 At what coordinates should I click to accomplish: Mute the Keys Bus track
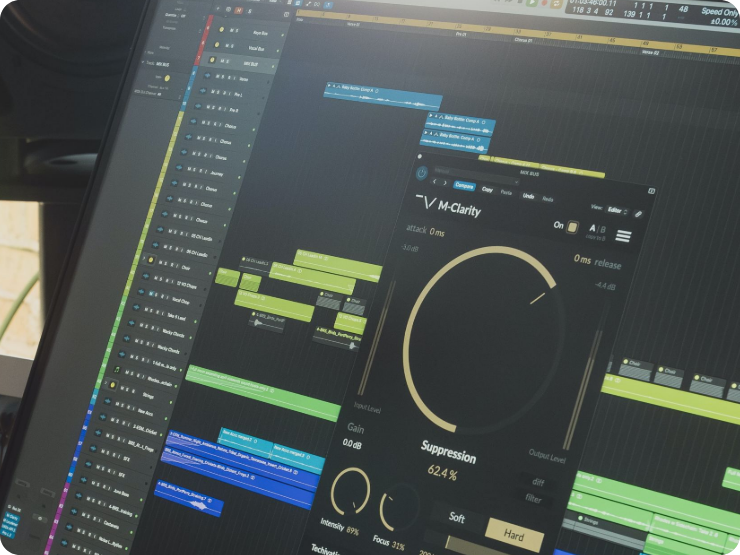(x=231, y=31)
